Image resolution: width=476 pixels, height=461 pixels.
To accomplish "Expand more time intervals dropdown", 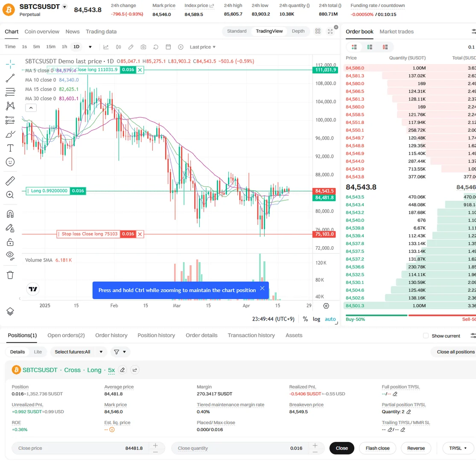I will point(90,47).
